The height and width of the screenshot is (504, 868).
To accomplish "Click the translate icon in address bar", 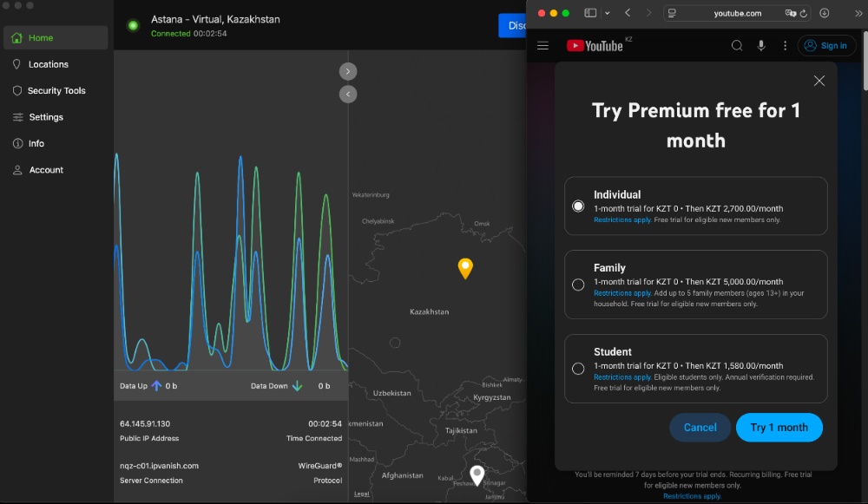I will [x=791, y=13].
